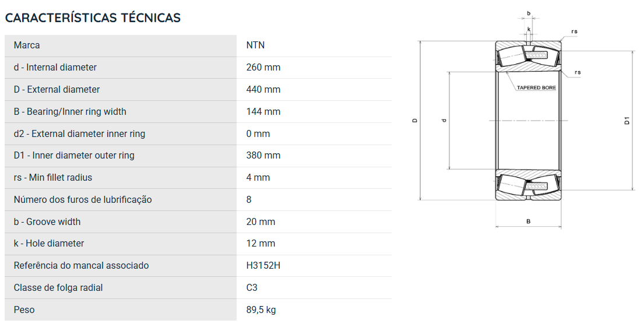Select the Marca row label
The image size is (644, 327).
[x=27, y=45]
